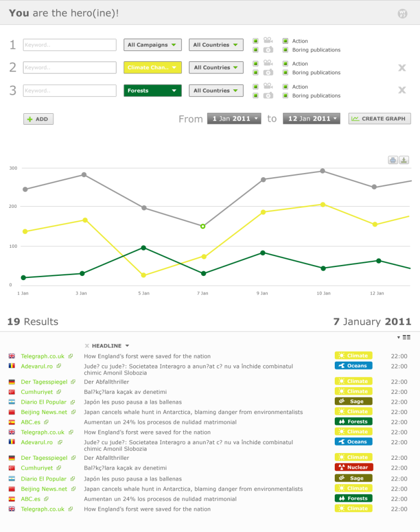Image resolution: width=420 pixels, height=532 pixels.
Task: Open the Climate Change campaign dropdown
Action: coord(152,68)
